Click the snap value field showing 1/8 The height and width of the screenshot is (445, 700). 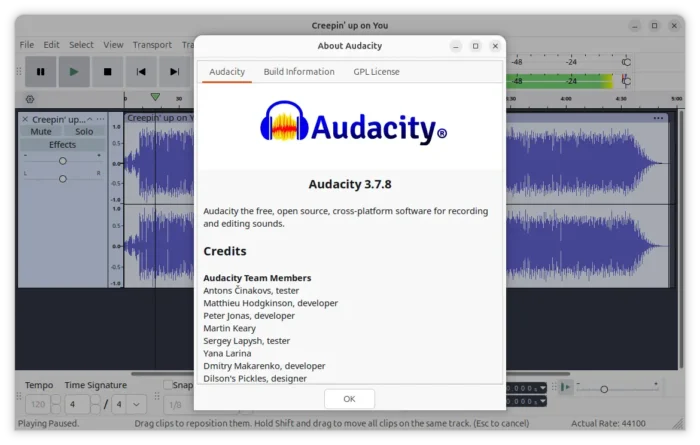click(x=179, y=404)
